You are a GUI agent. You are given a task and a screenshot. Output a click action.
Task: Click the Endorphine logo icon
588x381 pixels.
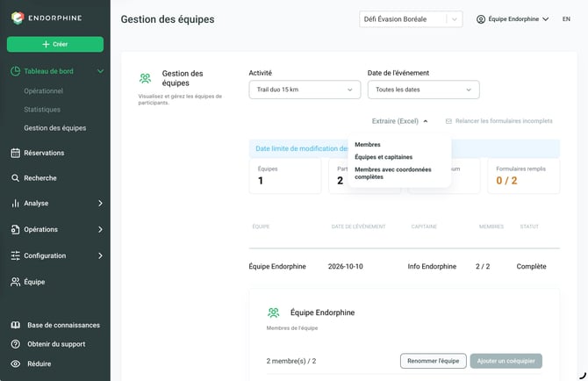click(18, 18)
